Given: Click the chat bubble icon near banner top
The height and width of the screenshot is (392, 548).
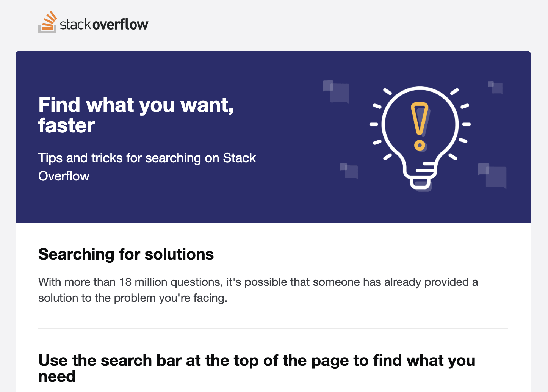Looking at the screenshot, I should (336, 91).
